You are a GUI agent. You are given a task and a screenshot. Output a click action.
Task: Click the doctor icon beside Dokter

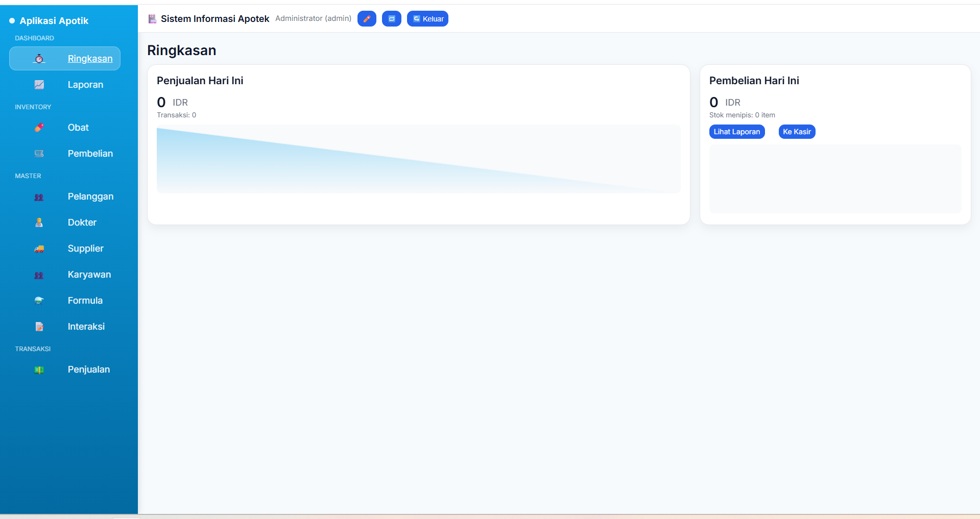coord(39,223)
